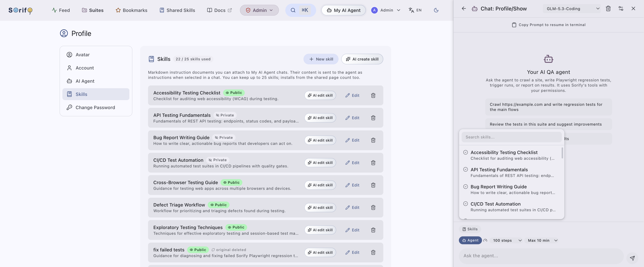AI edit skill for Accessibility Testing Checklist
Image resolution: width=644 pixels, height=267 pixels.
click(x=320, y=95)
